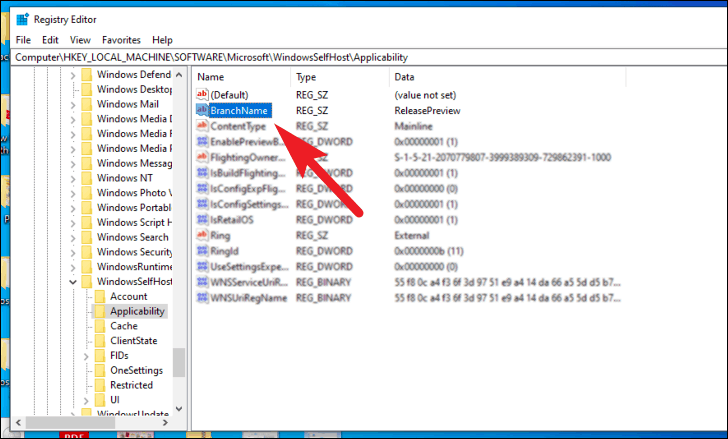Click the WNSServiceUriR binary icon
Screen dimensions: 728x439
click(x=202, y=282)
